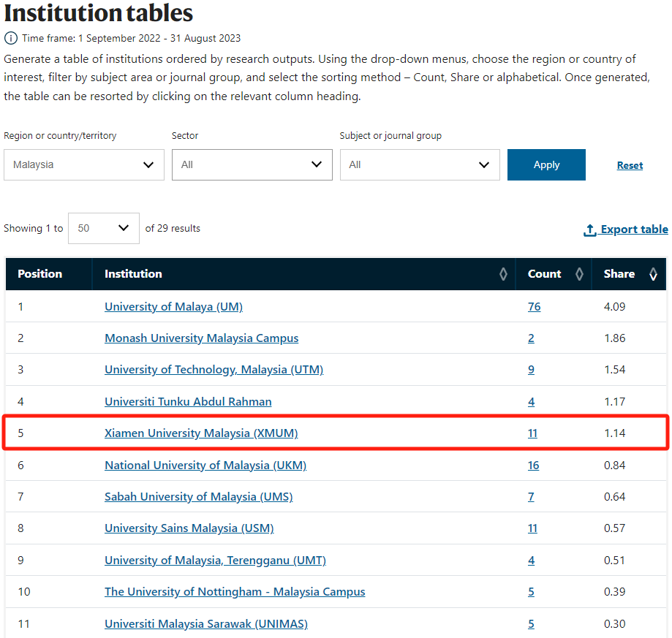Click share value 1.86

pos(614,338)
